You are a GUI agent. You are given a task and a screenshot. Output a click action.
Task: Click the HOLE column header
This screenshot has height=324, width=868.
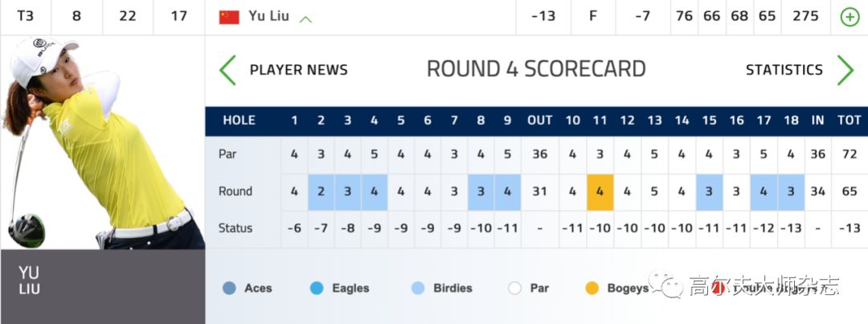[x=240, y=120]
